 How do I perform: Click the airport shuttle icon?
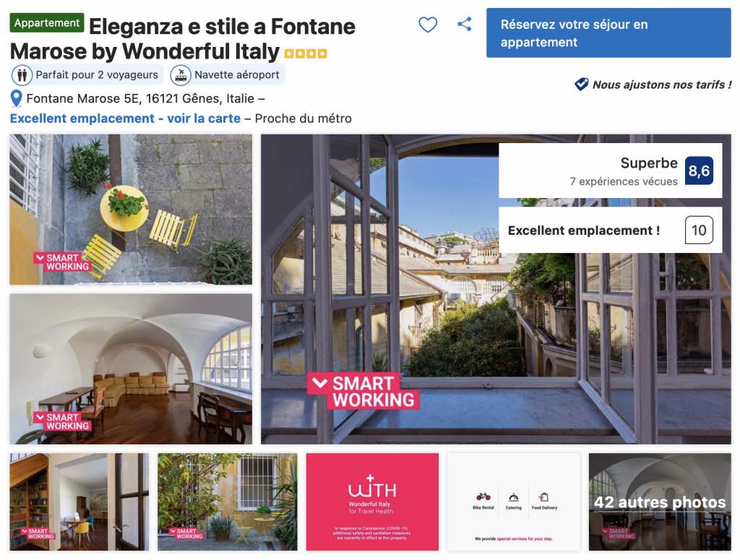[x=181, y=75]
